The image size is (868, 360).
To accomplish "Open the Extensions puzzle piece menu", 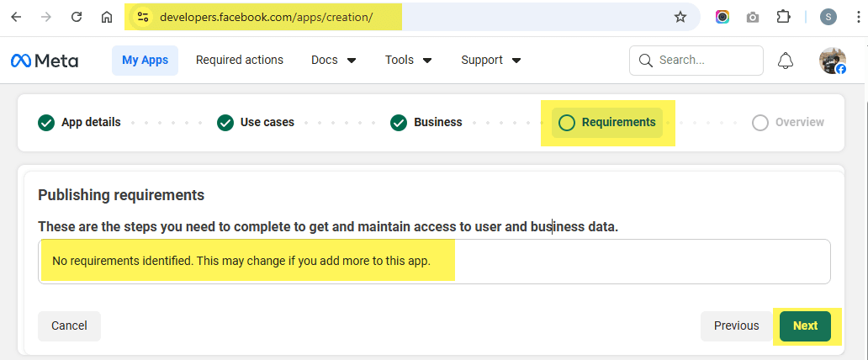I will coord(783,17).
